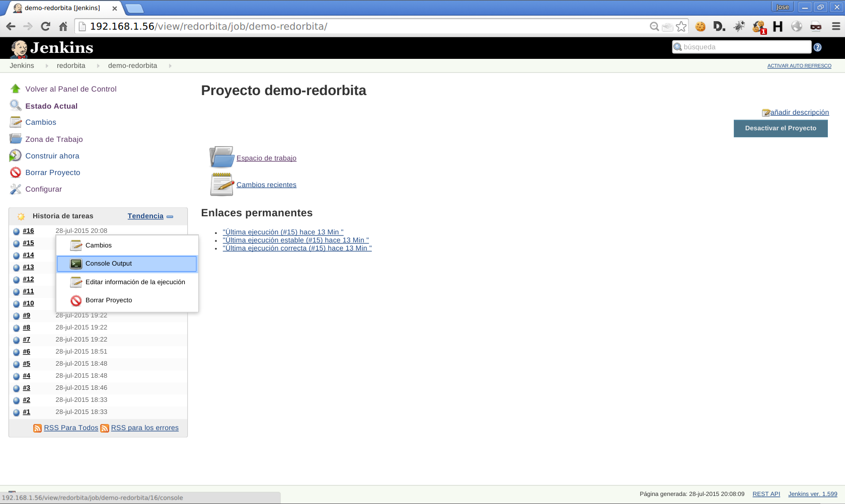Viewport: 845px width, 504px height.
Task: Bookmark page with the star icon
Action: pos(681,27)
